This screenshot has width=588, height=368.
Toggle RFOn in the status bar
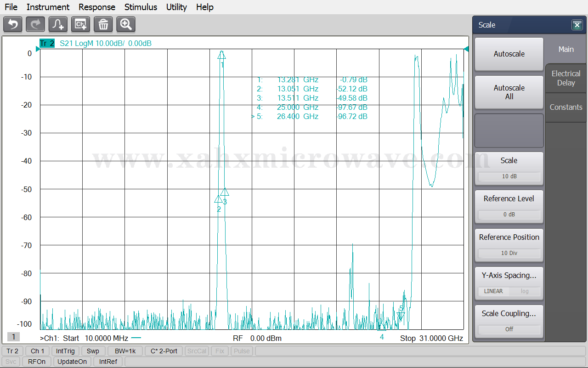point(37,362)
